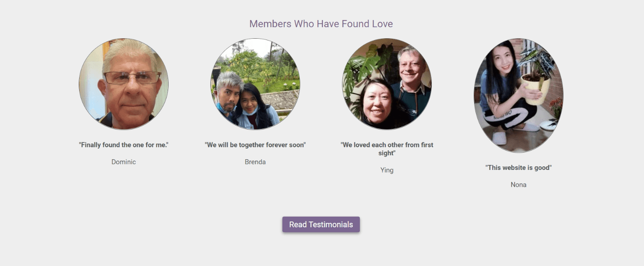The height and width of the screenshot is (266, 644).
Task: Open Brenda's couple photo thumbnail
Action: click(255, 84)
